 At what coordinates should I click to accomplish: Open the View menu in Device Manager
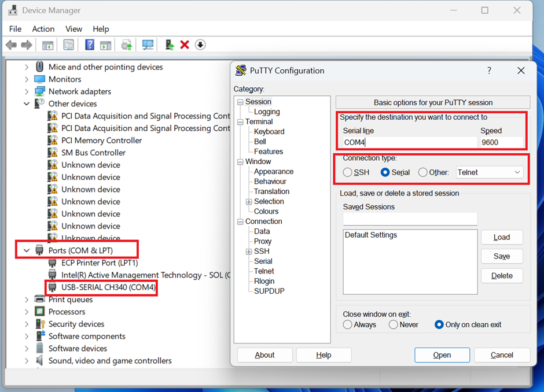tap(74, 29)
